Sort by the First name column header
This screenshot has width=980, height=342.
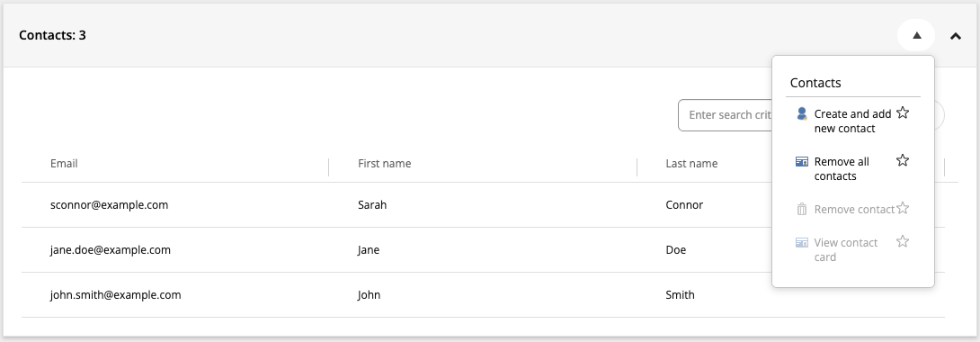pos(385,164)
